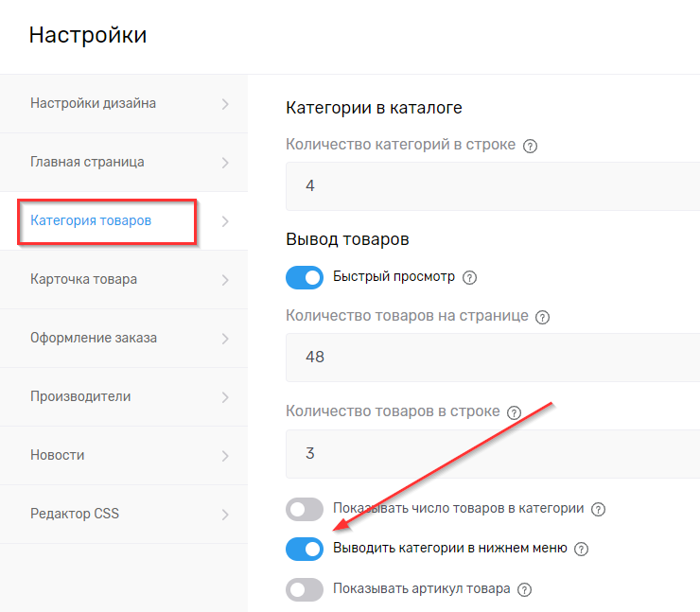Click the Количество товаров на странице field

click(x=492, y=358)
